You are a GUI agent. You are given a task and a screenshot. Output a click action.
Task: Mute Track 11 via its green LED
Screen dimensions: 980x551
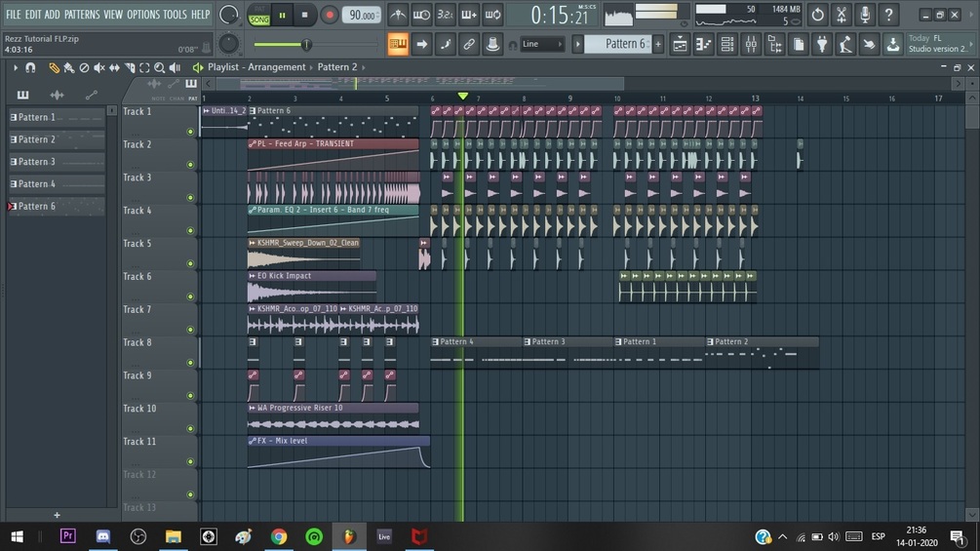(190, 461)
